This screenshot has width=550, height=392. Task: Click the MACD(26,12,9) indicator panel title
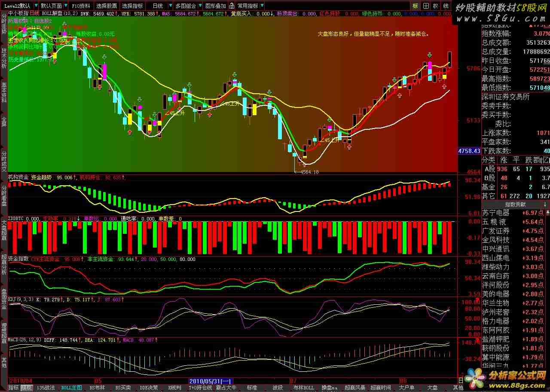click(25, 340)
